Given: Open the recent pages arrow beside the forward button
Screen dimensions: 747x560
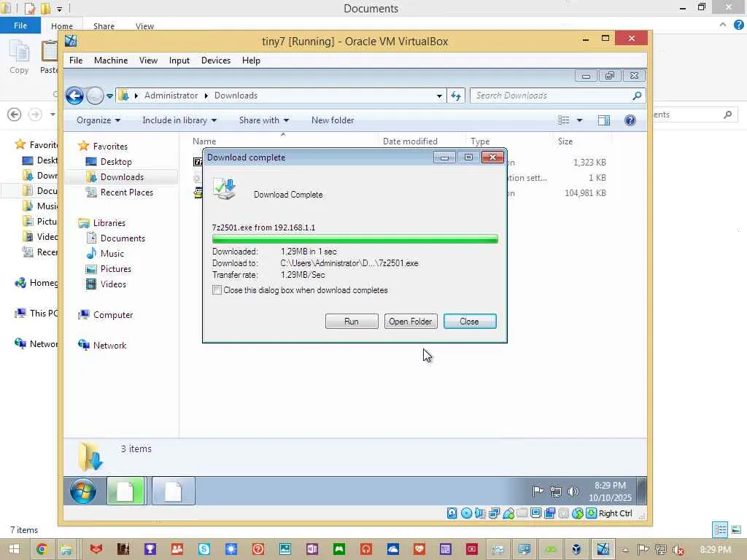Looking at the screenshot, I should pyautogui.click(x=109, y=96).
